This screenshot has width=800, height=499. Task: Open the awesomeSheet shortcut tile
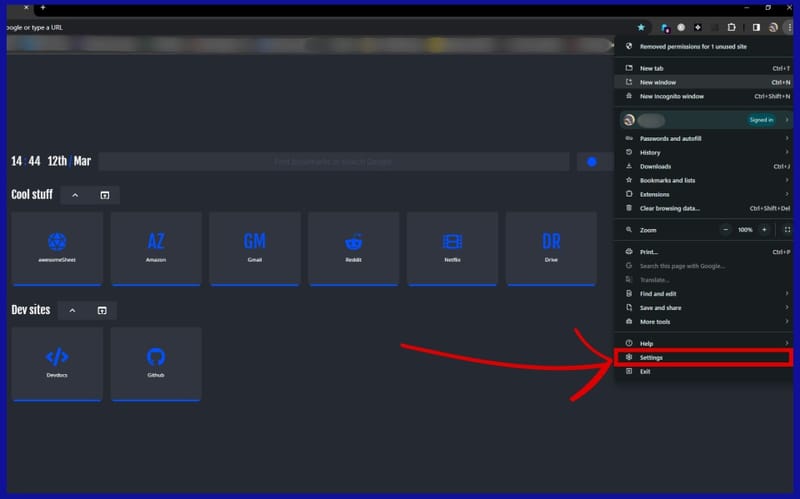57,247
